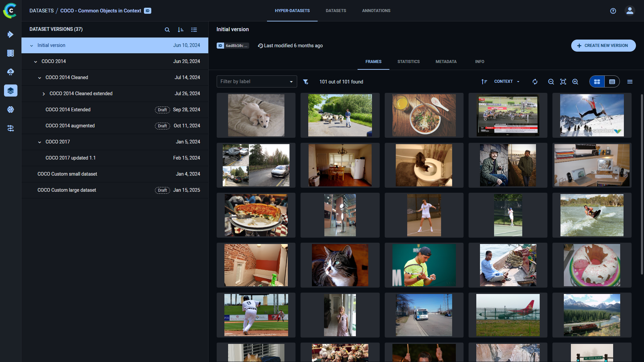
Task: Click the cat photo thumbnail
Action: point(340,265)
